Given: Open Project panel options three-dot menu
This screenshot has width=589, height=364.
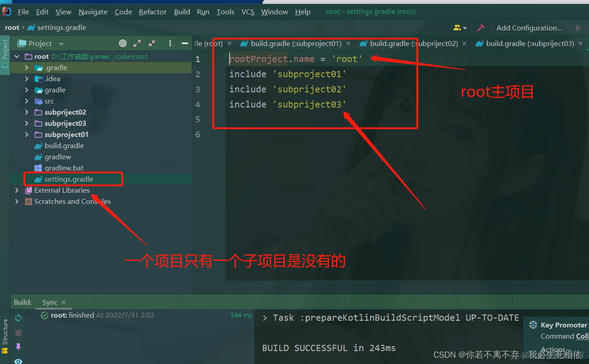Looking at the screenshot, I should (170, 43).
